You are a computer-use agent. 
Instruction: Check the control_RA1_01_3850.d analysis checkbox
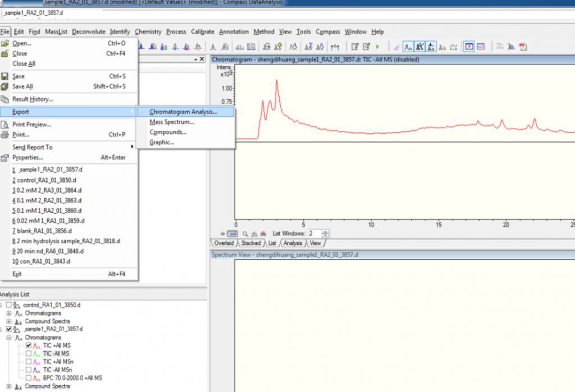pos(8,304)
